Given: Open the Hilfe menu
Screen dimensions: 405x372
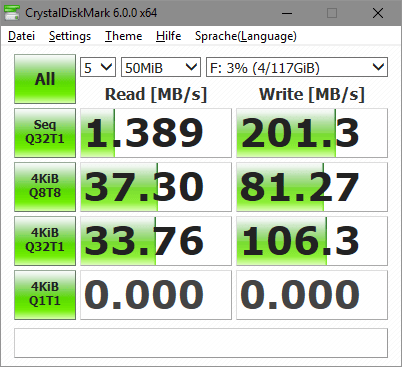Looking at the screenshot, I should point(168,36).
